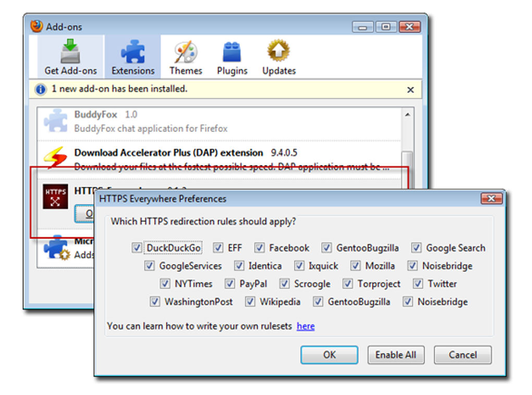Toggle the WashingtonPost checkbox
Viewport: 532px width, 395px height.
(x=155, y=302)
